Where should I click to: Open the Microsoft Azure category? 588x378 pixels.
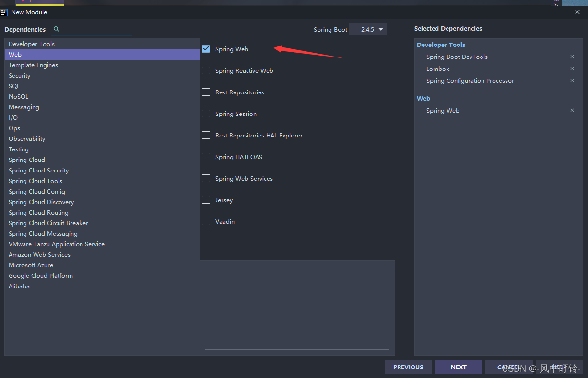102,265
